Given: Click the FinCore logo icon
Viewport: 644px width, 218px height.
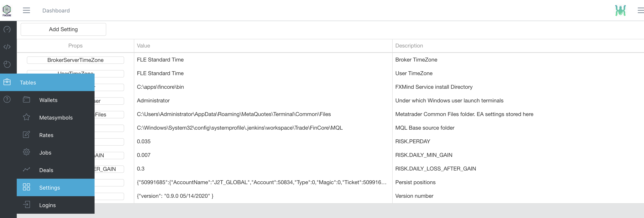Looking at the screenshot, I should click(x=7, y=11).
